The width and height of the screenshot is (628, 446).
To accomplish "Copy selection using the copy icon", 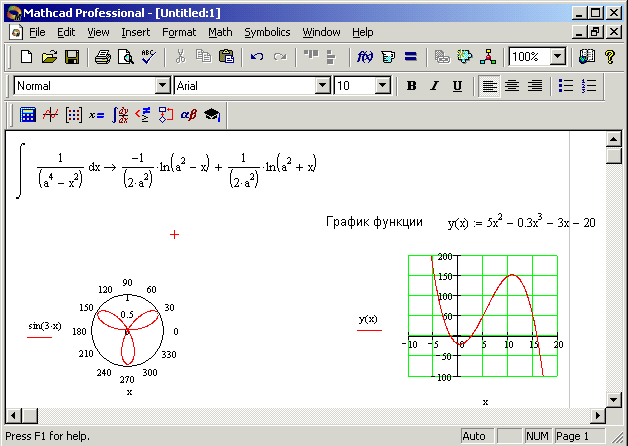I will click(203, 57).
